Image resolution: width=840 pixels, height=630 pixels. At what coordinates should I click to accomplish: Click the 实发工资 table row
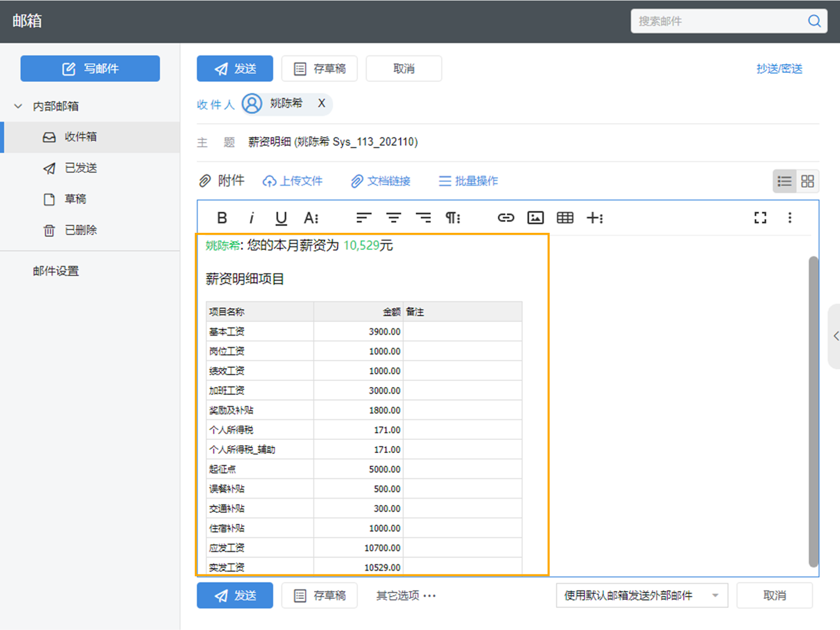364,567
